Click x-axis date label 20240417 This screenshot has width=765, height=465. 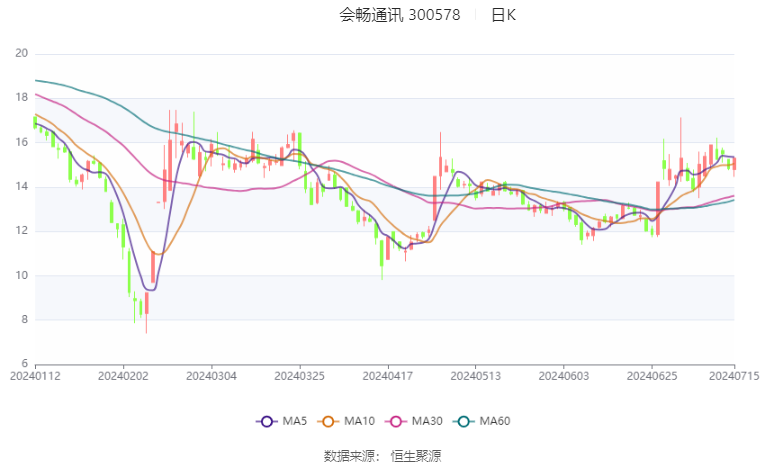[388, 376]
